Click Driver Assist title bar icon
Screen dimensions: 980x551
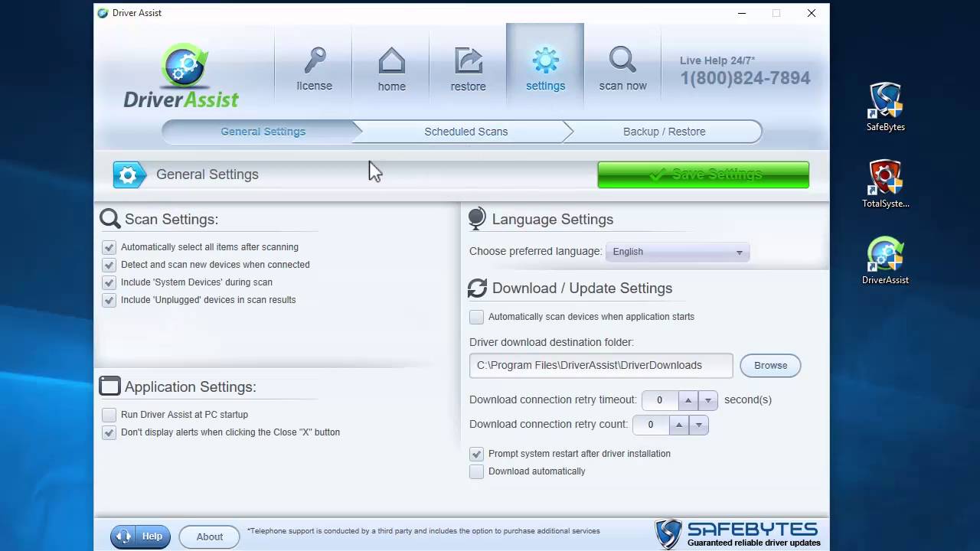click(103, 13)
